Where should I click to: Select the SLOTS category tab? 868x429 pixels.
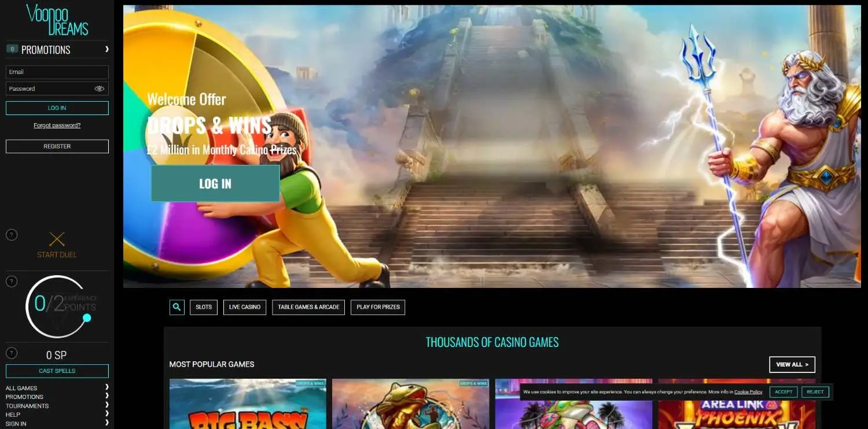click(x=204, y=307)
